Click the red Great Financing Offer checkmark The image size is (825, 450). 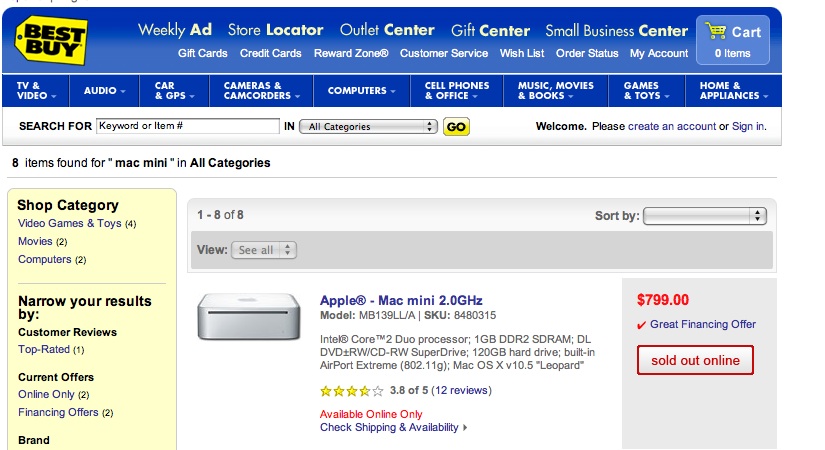pyautogui.click(x=641, y=325)
